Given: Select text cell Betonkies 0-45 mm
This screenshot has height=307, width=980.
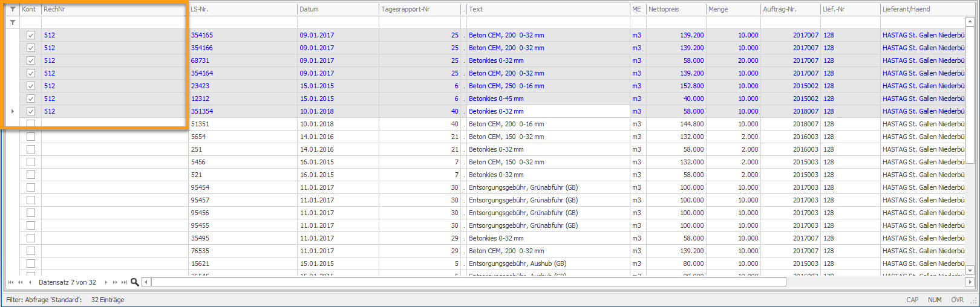Looking at the screenshot, I should pos(548,99).
